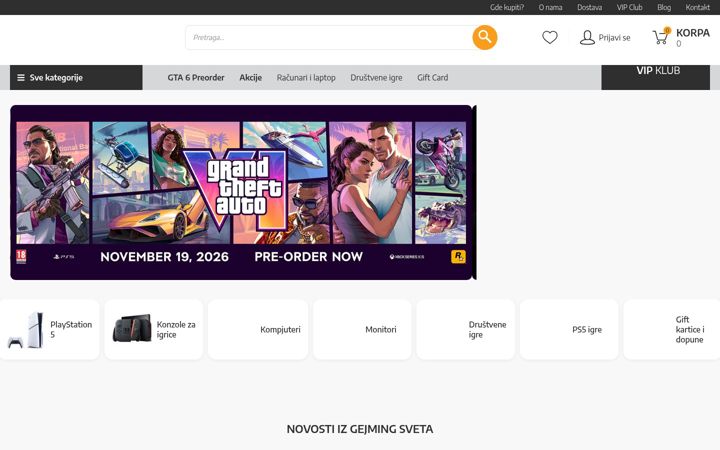Open the Monitori category card
Screen dimensions: 720x450
(362, 330)
